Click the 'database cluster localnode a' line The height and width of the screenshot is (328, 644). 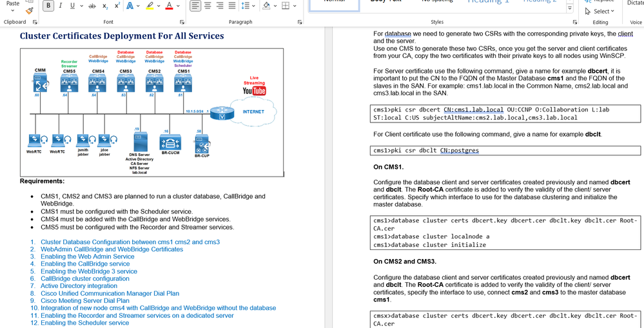pyautogui.click(x=431, y=236)
